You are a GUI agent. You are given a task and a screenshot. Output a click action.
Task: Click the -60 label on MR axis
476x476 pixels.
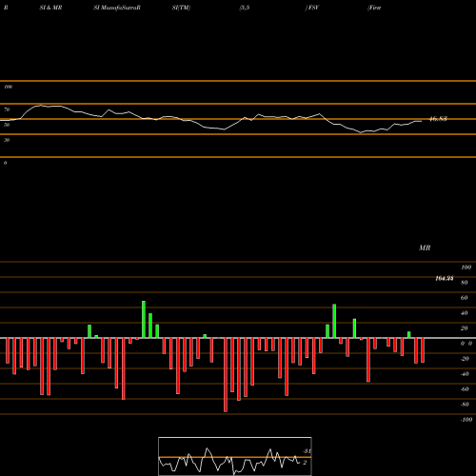[x=465, y=389]
